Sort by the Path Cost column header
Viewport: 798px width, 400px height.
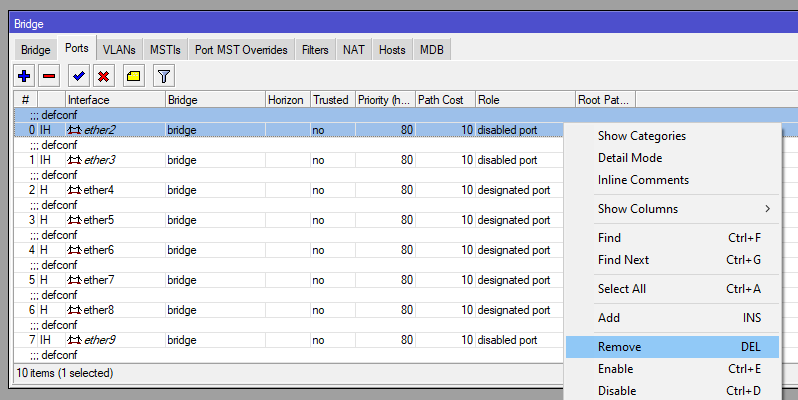pyautogui.click(x=445, y=100)
